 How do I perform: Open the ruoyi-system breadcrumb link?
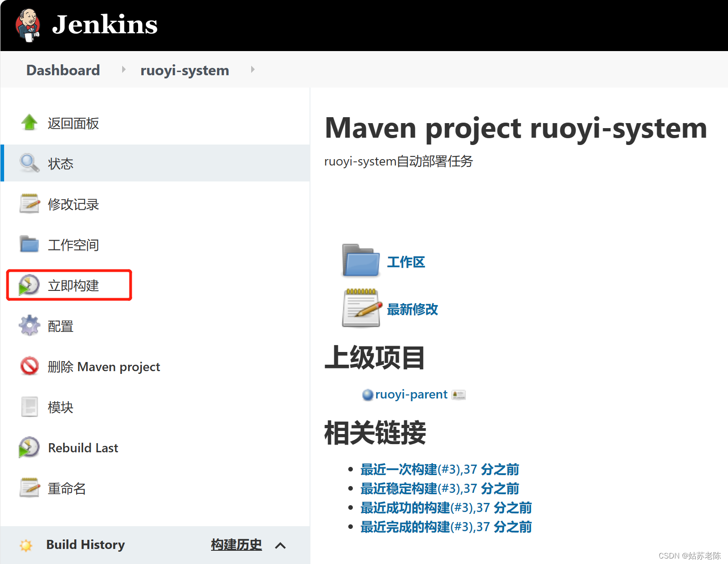point(185,70)
